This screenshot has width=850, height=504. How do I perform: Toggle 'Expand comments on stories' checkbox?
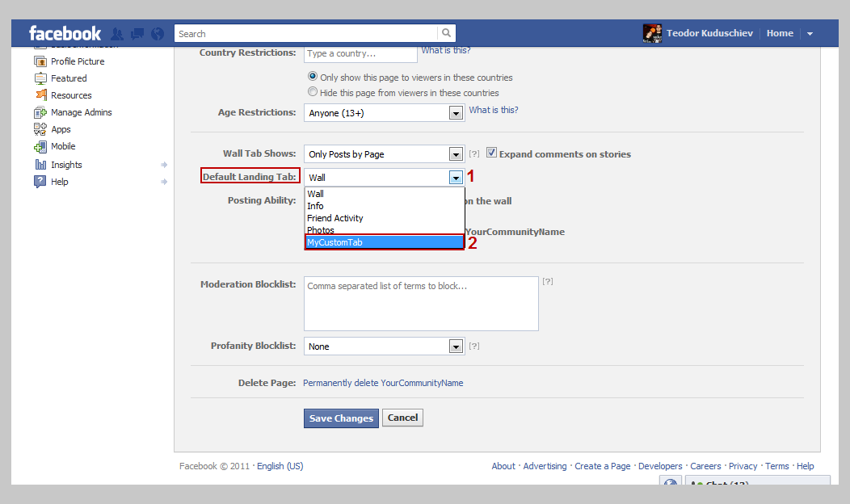coord(492,153)
